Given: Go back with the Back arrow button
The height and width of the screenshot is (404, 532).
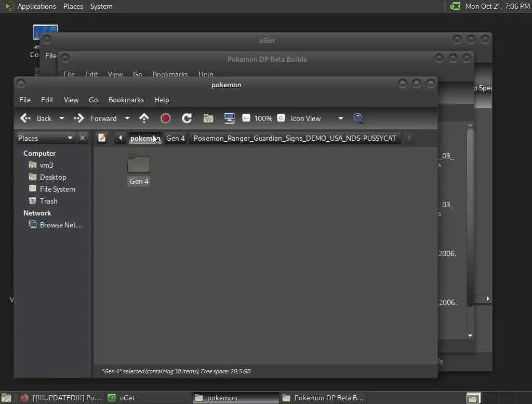Looking at the screenshot, I should (35, 118).
